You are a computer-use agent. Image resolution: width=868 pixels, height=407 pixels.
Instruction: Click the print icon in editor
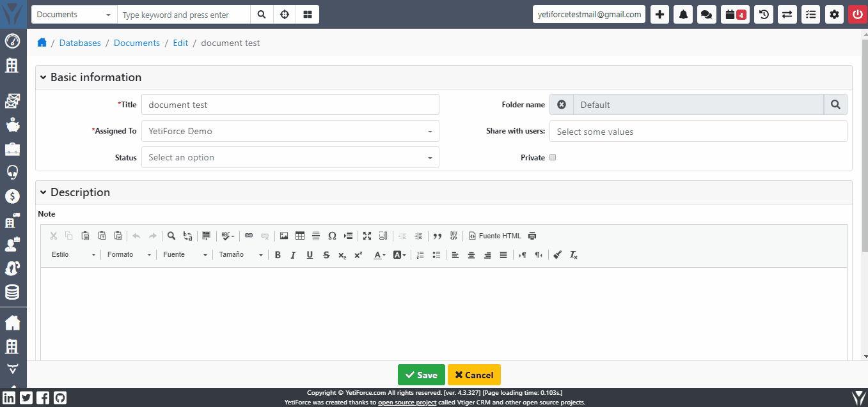click(532, 236)
